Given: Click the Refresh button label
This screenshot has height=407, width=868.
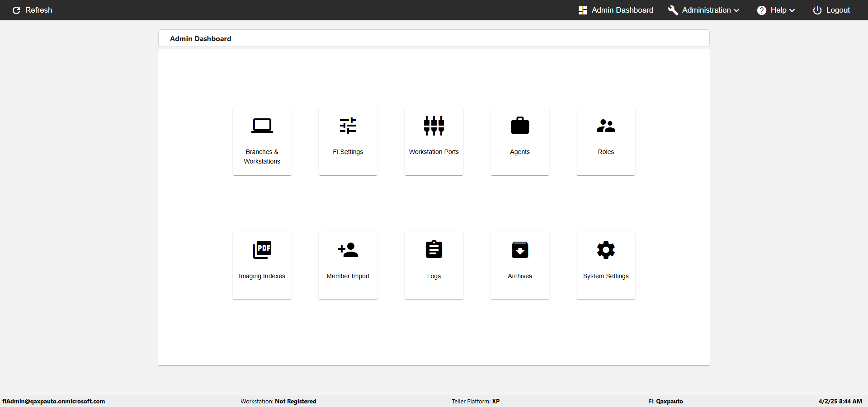Looking at the screenshot, I should click(x=38, y=10).
